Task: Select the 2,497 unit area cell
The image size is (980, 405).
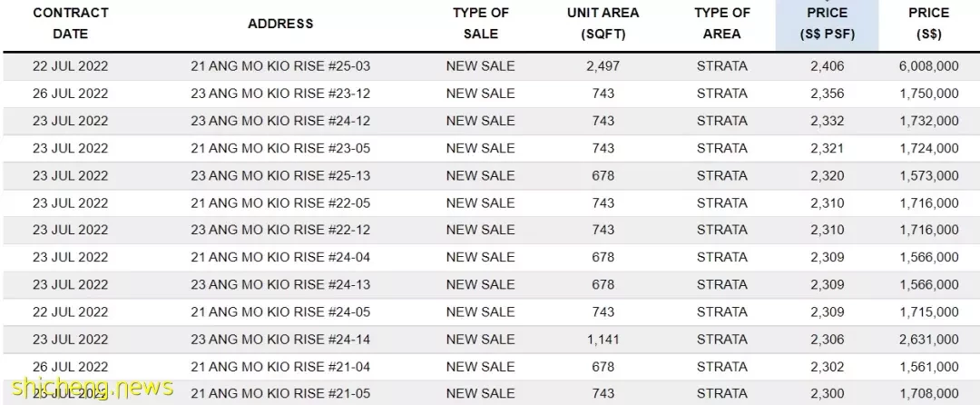Action: [603, 66]
